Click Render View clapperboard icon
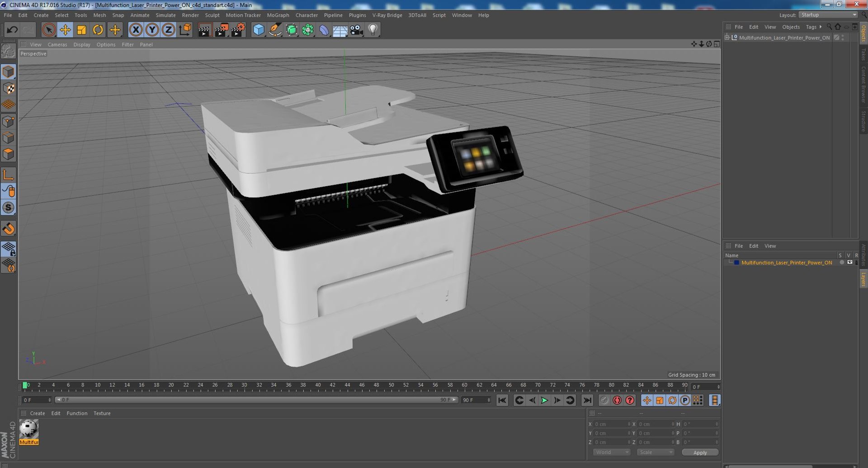Image resolution: width=868 pixels, height=468 pixels. click(204, 30)
